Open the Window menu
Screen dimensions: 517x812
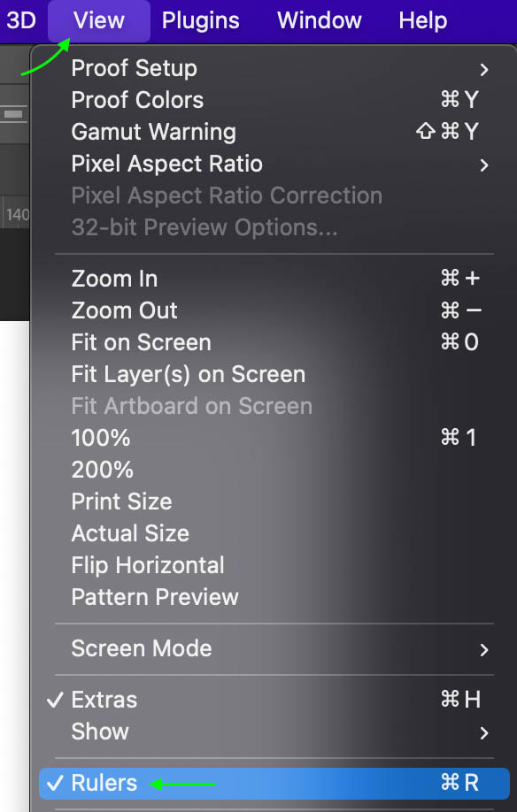(319, 20)
